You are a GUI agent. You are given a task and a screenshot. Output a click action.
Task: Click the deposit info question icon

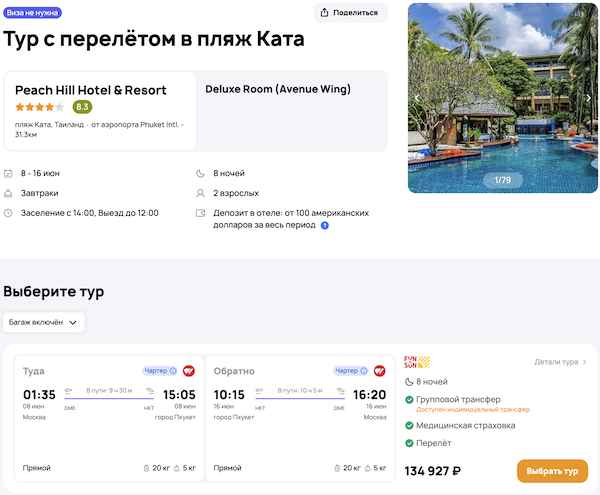(325, 226)
